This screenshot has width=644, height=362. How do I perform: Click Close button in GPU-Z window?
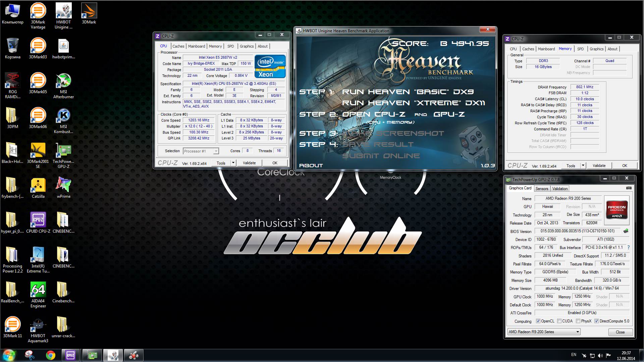(x=620, y=332)
